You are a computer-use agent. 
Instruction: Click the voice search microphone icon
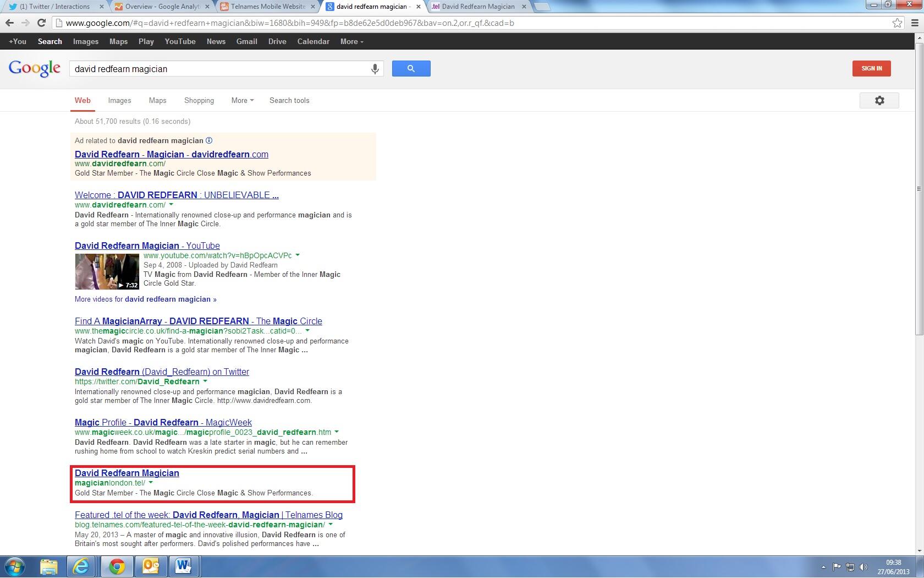[375, 69]
